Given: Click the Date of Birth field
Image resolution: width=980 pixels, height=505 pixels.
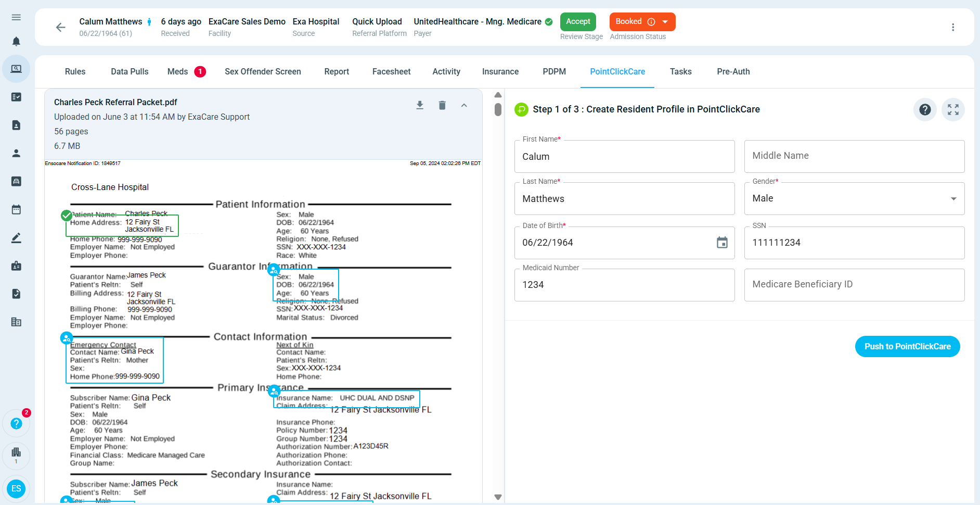Looking at the screenshot, I should coord(624,243).
